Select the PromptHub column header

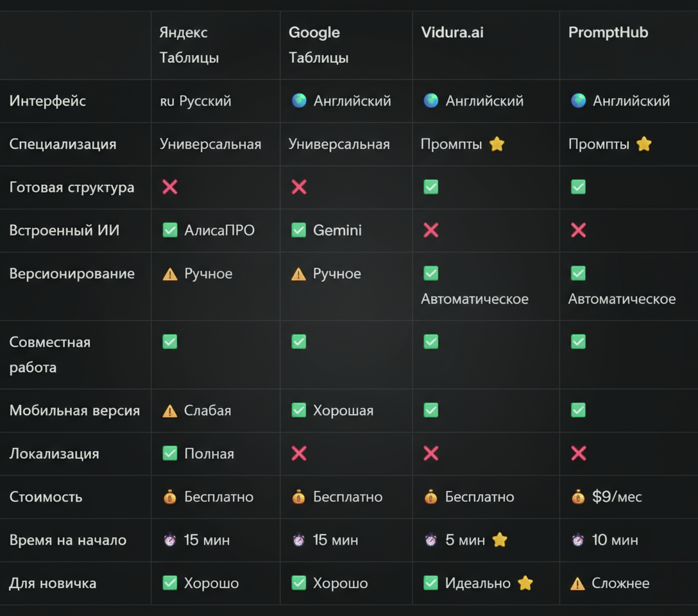click(608, 33)
